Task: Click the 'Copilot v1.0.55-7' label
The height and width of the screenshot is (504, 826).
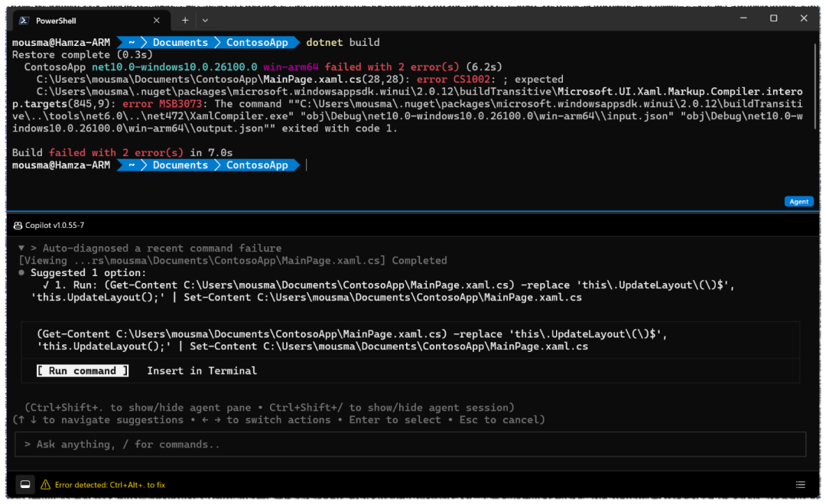Action: point(55,226)
